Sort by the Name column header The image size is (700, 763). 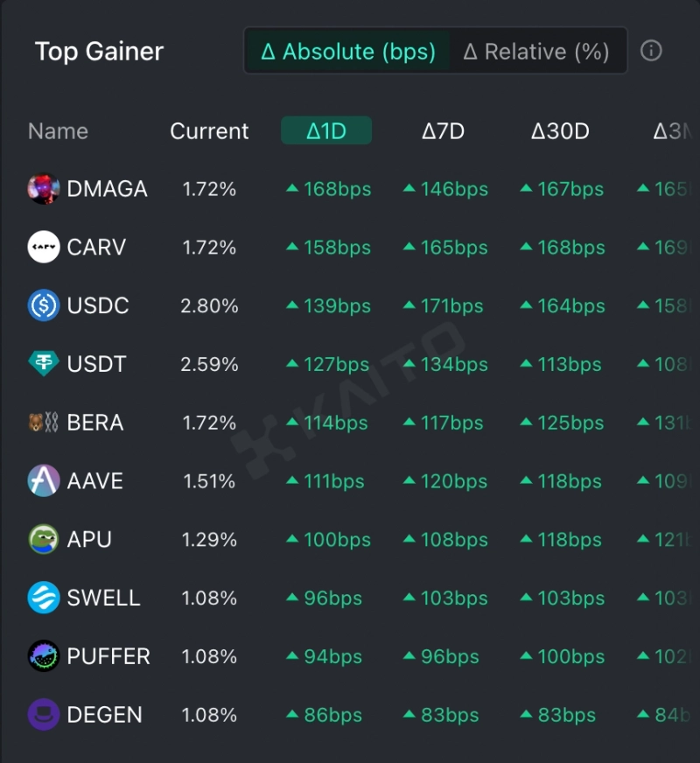coord(58,131)
